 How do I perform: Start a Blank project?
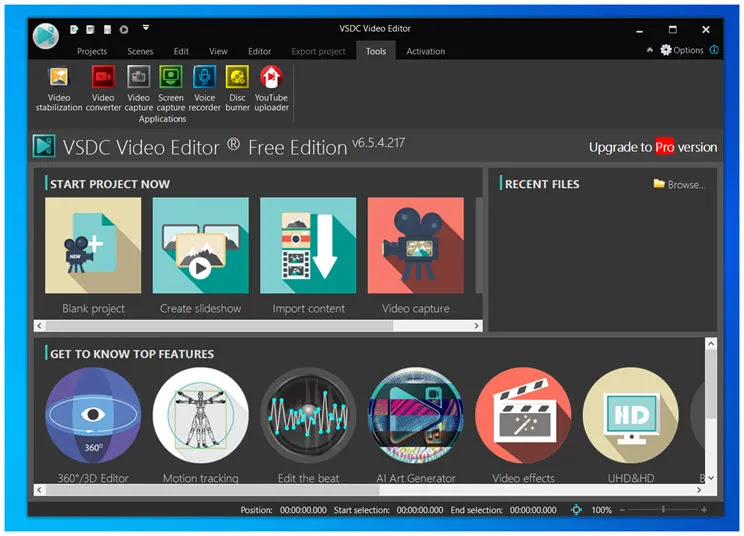tap(93, 256)
